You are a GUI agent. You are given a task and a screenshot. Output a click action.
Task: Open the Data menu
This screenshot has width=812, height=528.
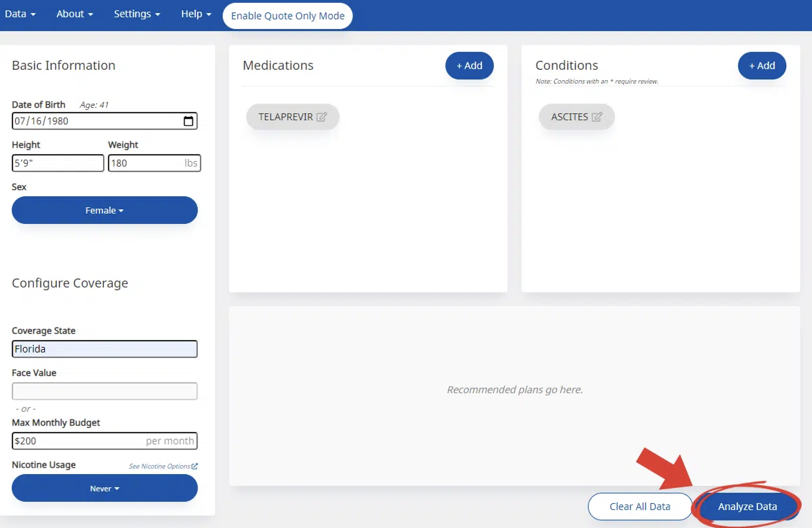coord(20,14)
